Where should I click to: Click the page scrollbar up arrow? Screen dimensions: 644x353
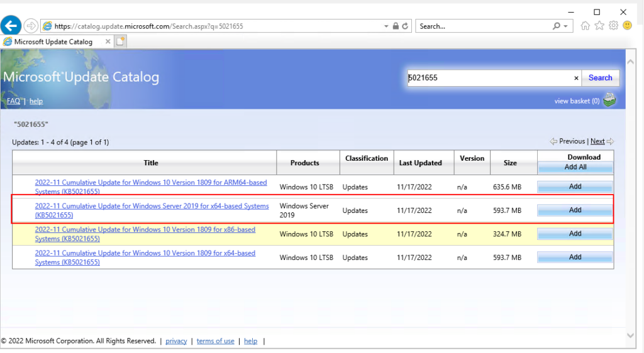pos(630,62)
